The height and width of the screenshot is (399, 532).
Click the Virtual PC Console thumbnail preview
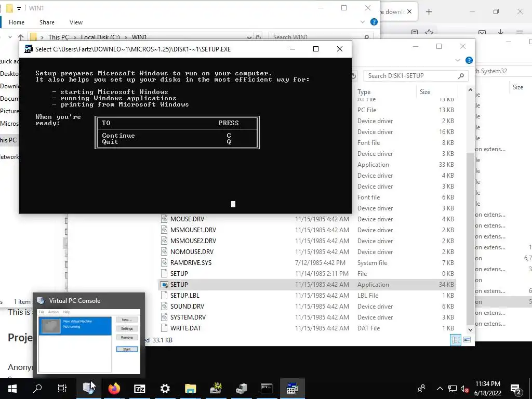(x=89, y=341)
